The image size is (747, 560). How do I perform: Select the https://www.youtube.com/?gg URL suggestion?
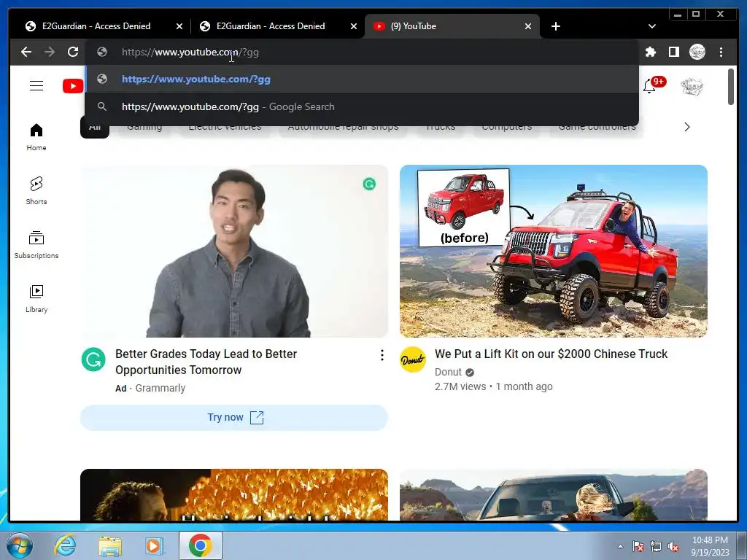362,79
